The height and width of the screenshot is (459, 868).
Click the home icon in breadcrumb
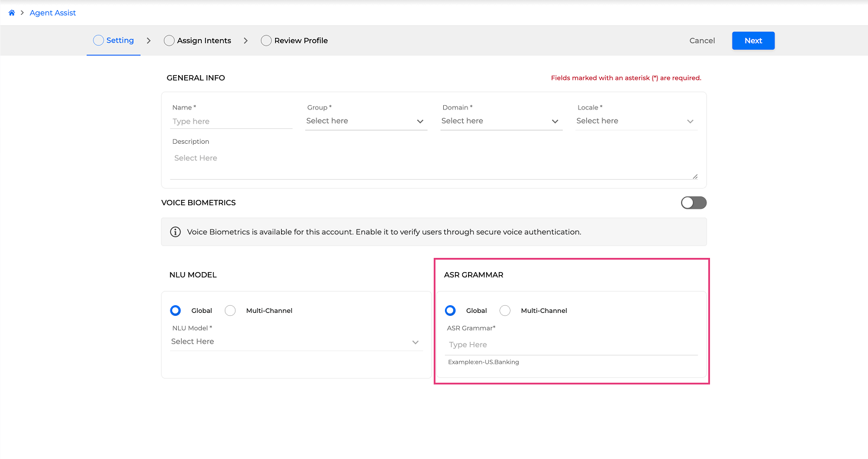(11, 13)
